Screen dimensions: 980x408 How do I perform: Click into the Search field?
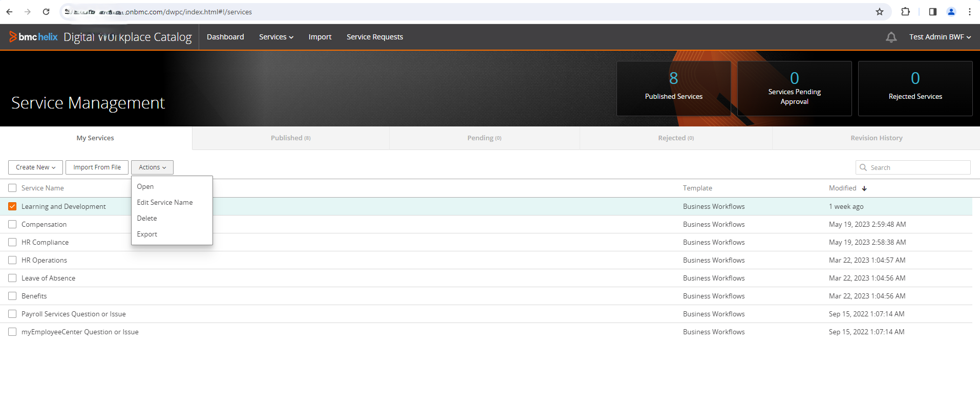[x=913, y=167]
